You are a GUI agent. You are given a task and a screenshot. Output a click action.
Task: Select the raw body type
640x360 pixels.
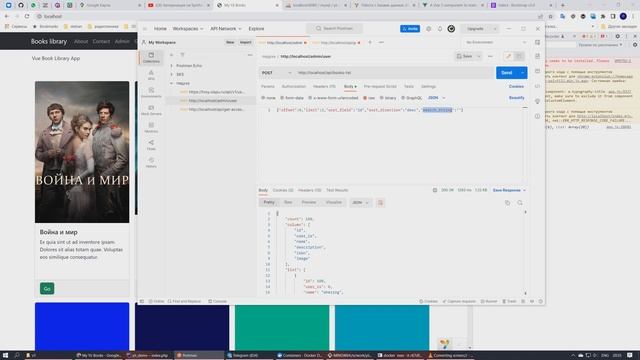point(369,98)
